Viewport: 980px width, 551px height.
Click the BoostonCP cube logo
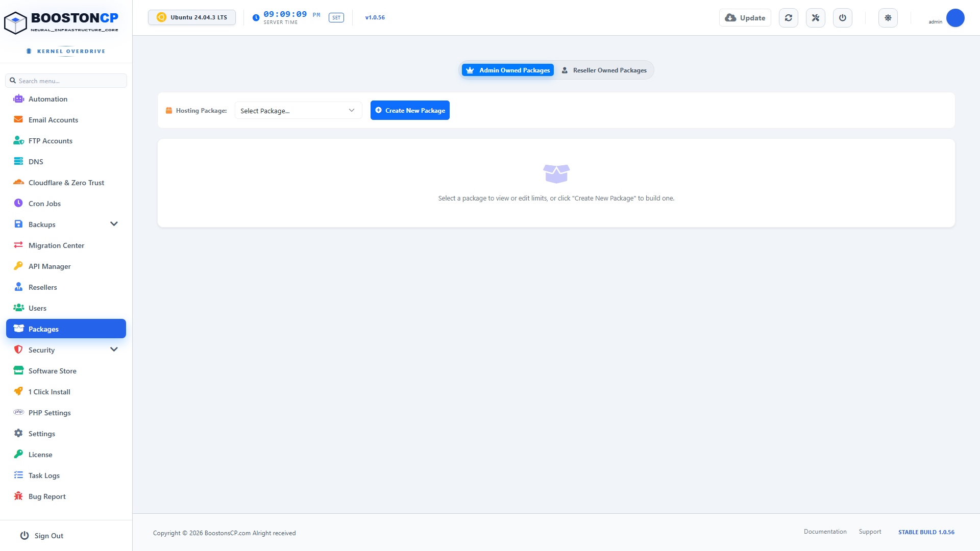(15, 23)
